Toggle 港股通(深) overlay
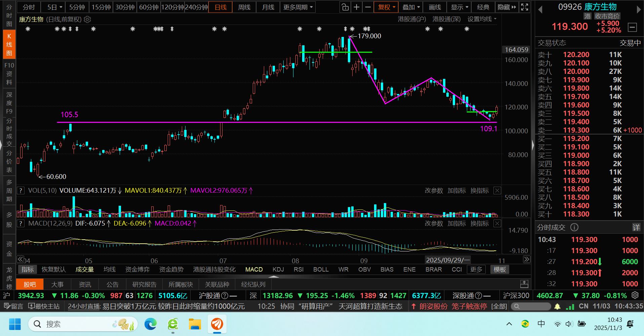Screen dimensions: 644x336 tap(446, 19)
